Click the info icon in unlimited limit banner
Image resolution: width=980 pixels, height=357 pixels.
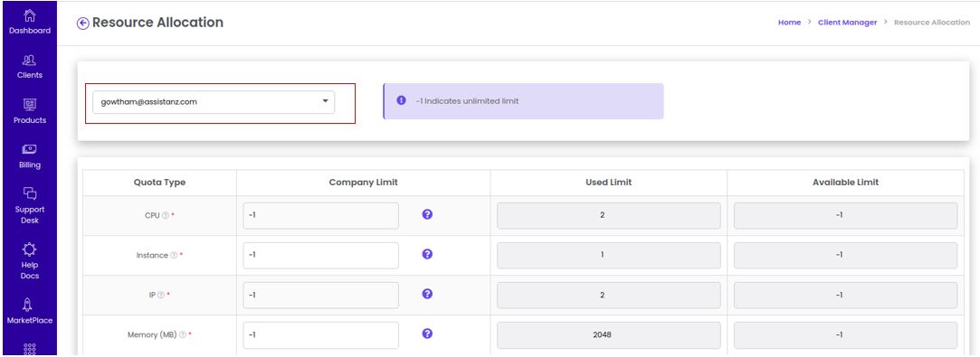401,100
